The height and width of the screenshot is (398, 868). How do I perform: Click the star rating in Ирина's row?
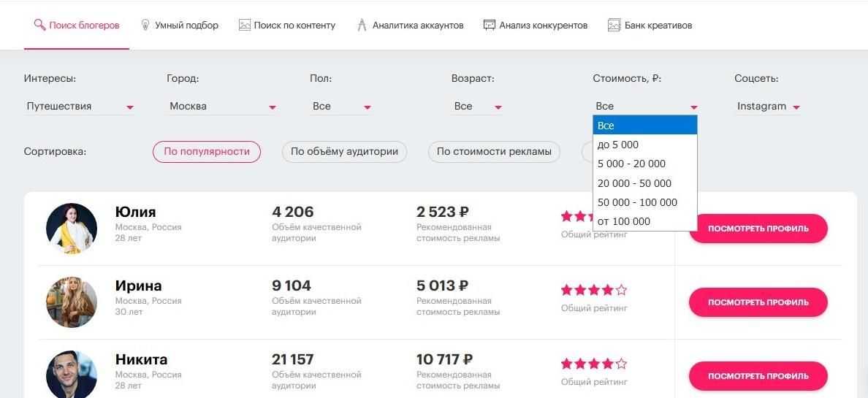[x=593, y=290]
